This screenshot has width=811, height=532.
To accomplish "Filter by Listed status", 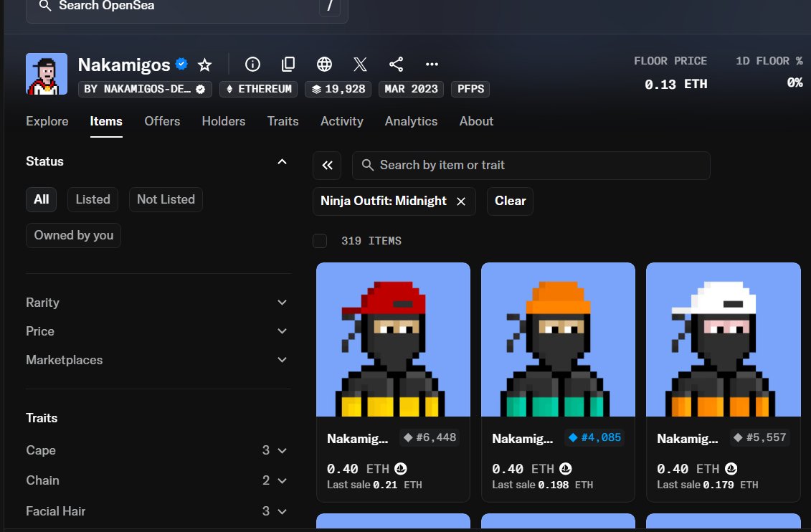I will [x=93, y=199].
